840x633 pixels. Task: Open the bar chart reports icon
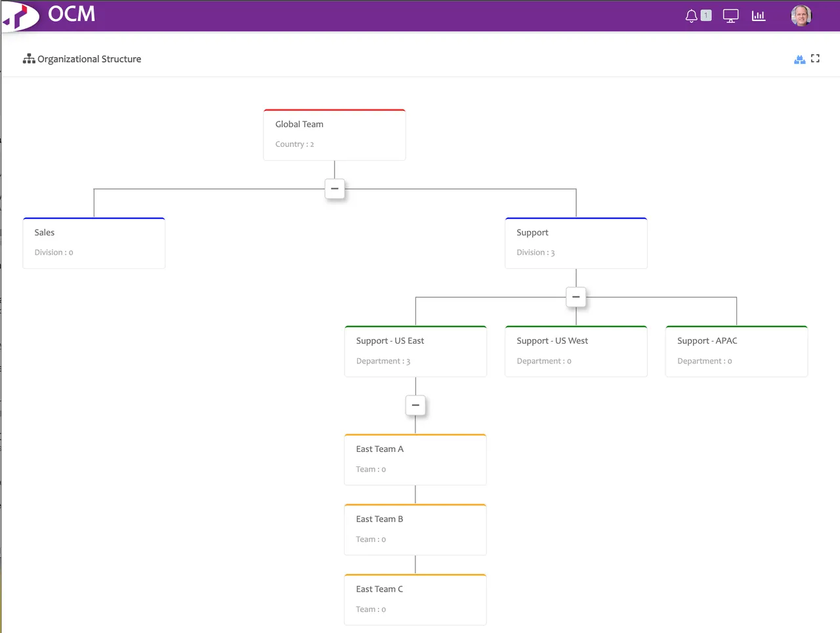(x=759, y=16)
